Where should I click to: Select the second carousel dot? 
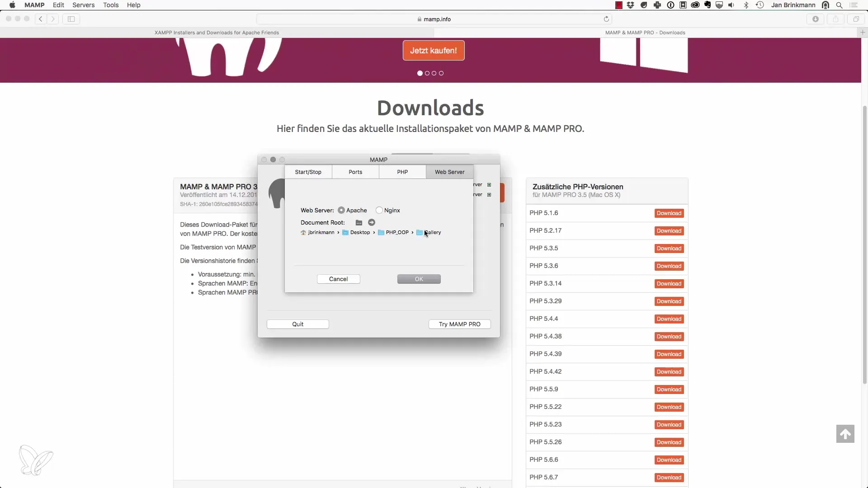[x=427, y=73]
